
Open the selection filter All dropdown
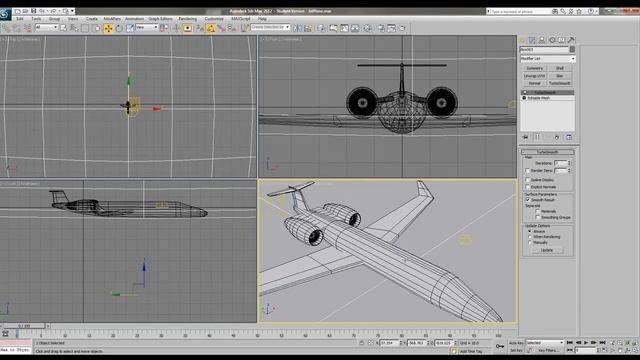tap(46, 27)
